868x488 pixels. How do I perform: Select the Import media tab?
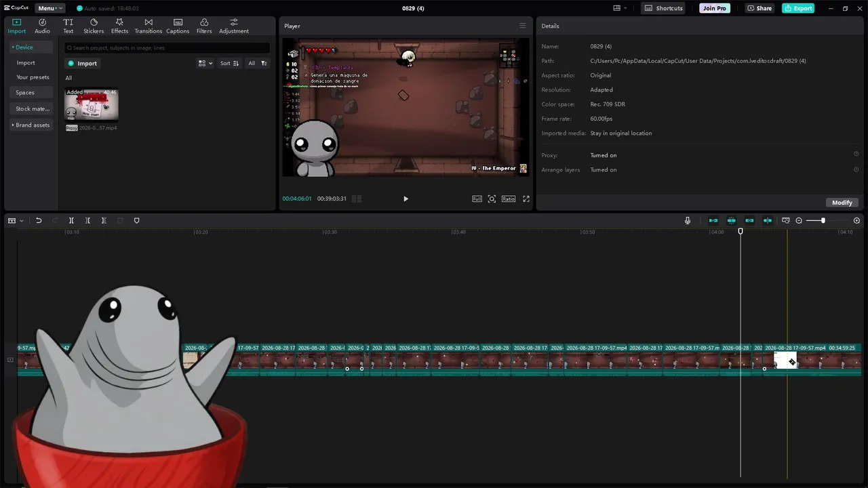point(16,26)
